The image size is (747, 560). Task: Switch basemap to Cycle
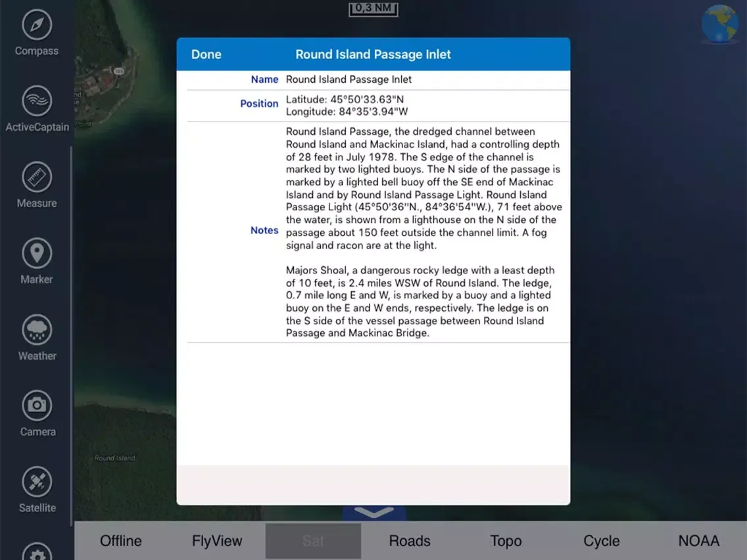click(x=601, y=541)
